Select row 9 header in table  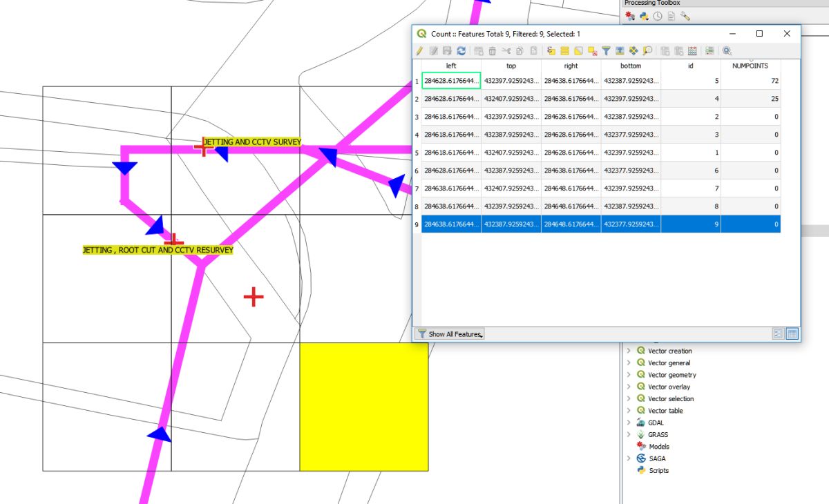417,224
